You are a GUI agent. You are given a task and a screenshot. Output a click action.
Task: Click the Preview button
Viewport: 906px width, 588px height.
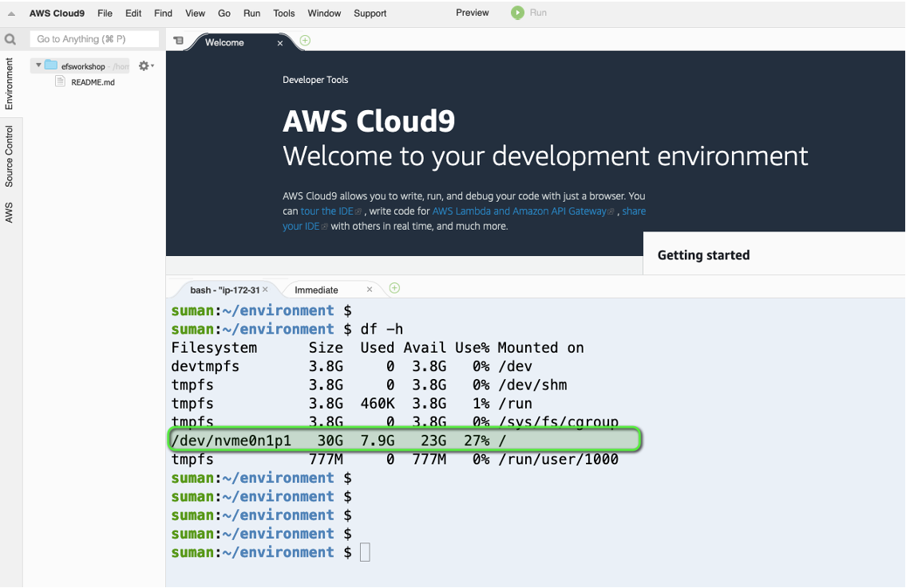point(472,13)
